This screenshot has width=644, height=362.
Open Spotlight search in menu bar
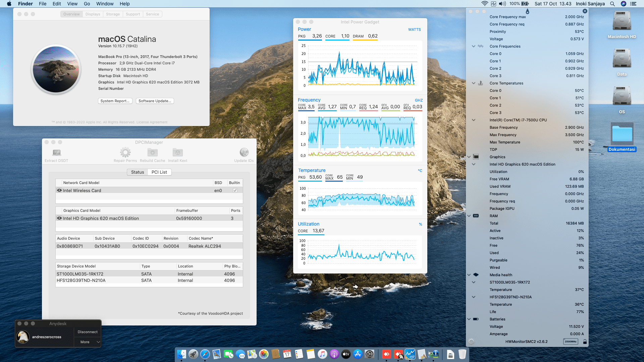(x=612, y=4)
